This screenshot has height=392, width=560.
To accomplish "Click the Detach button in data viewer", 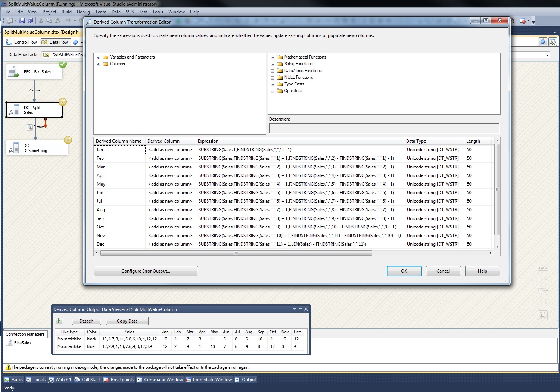I will click(x=86, y=320).
